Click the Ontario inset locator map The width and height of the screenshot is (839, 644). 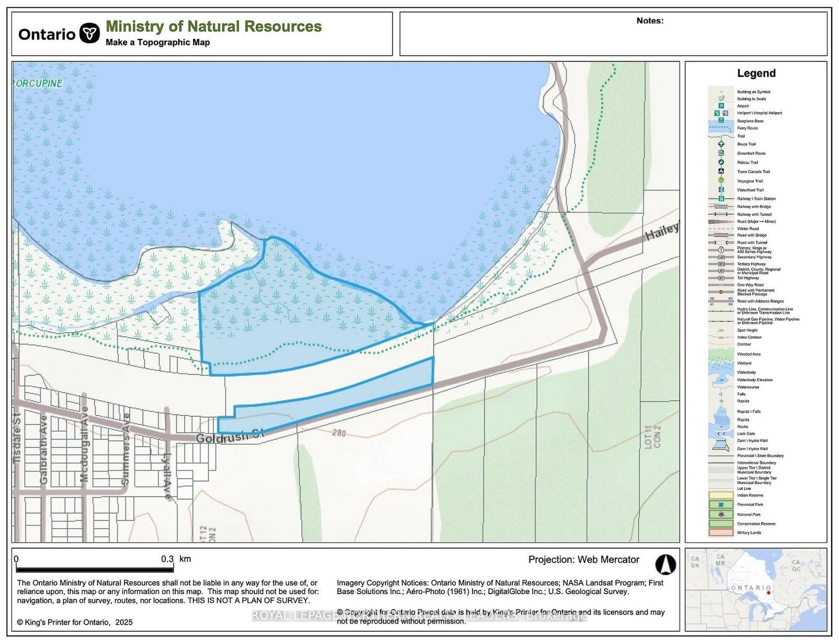[x=756, y=589]
